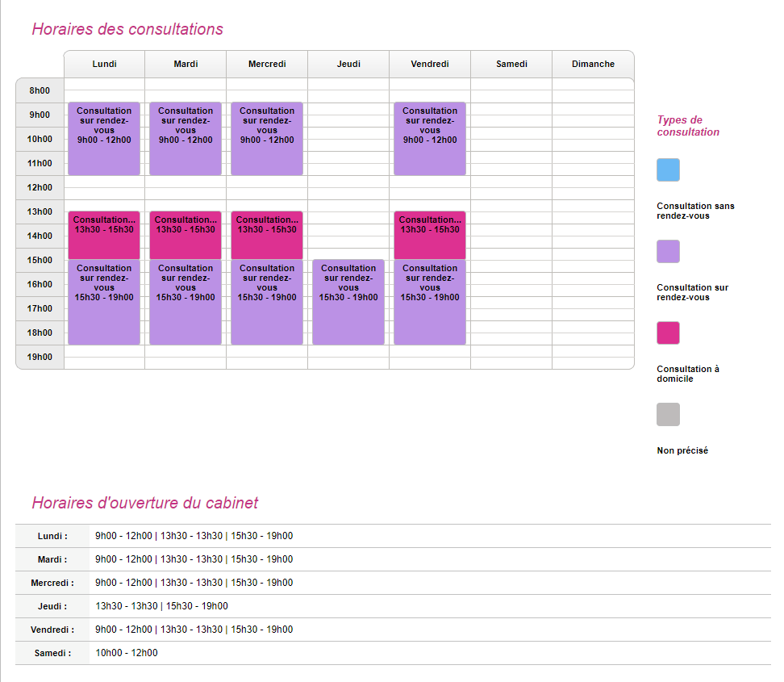Open Vendredi 13h30 - 15h30 pink block
Screen dimensions: 784x682
tap(430, 235)
